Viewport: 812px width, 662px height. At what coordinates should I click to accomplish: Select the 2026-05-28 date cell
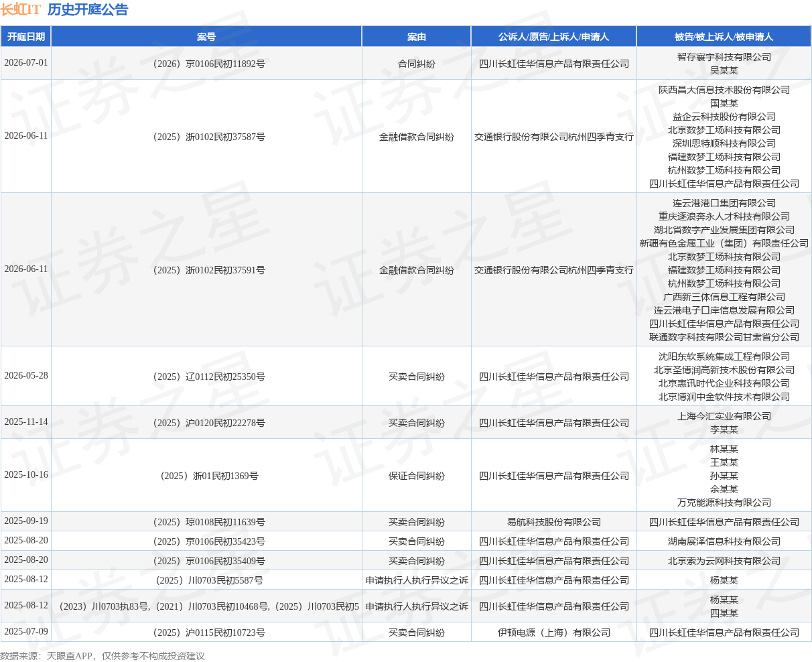pyautogui.click(x=26, y=376)
